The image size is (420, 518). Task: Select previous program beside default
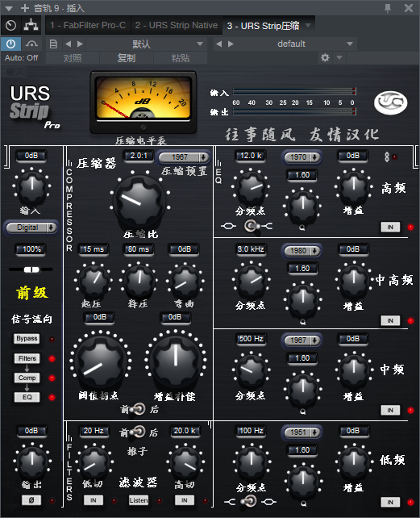click(219, 44)
